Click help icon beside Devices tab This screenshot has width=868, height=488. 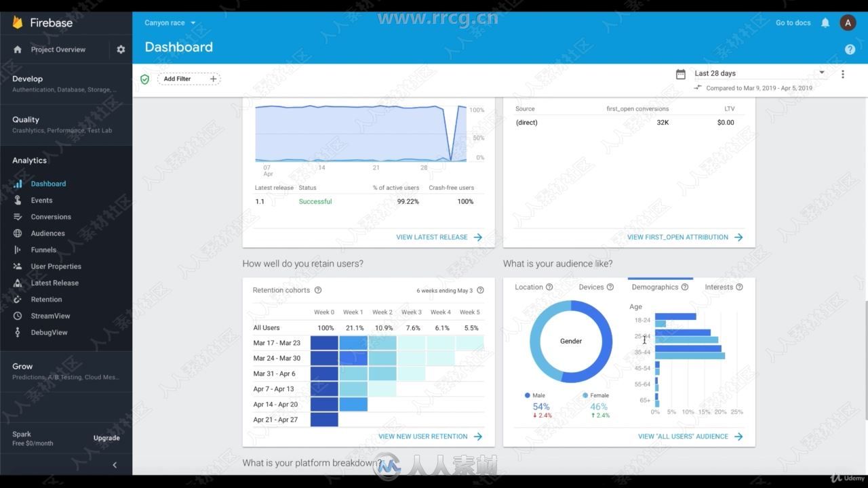pos(610,287)
